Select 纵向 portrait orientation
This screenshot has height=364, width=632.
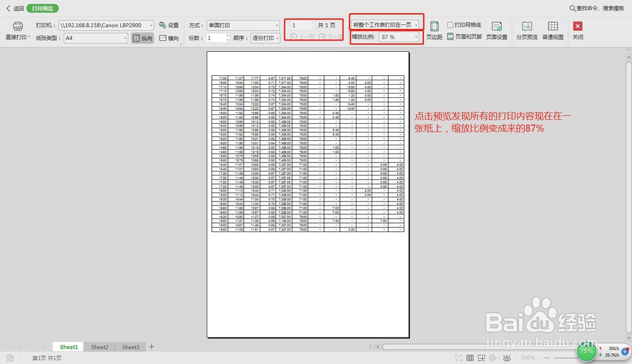[x=141, y=37]
